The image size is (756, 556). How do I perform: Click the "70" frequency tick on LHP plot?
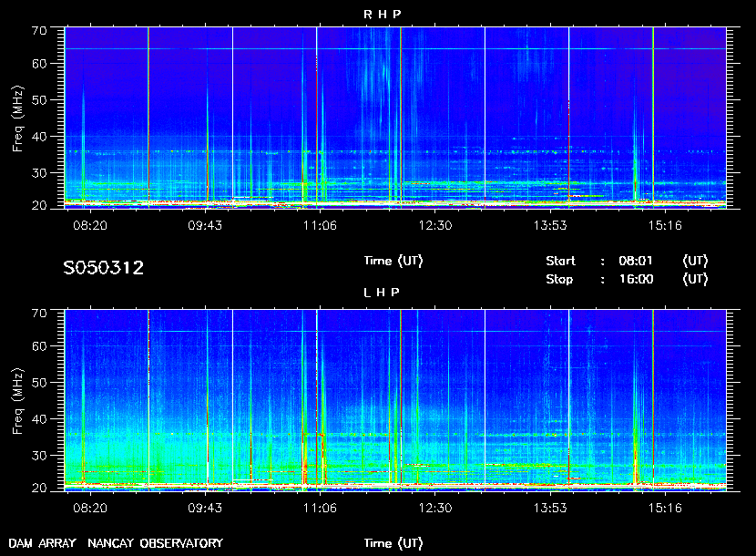(39, 314)
